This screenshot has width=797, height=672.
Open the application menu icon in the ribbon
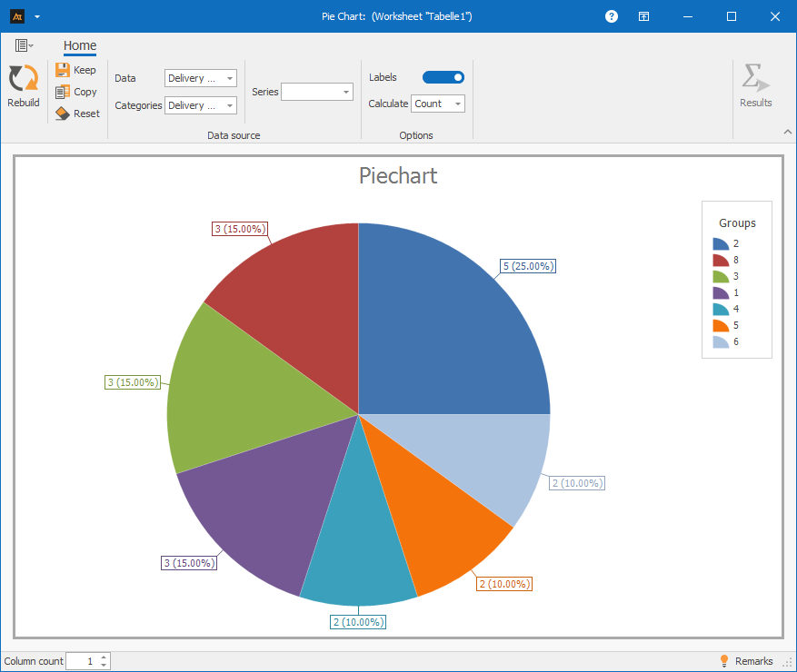click(x=24, y=45)
